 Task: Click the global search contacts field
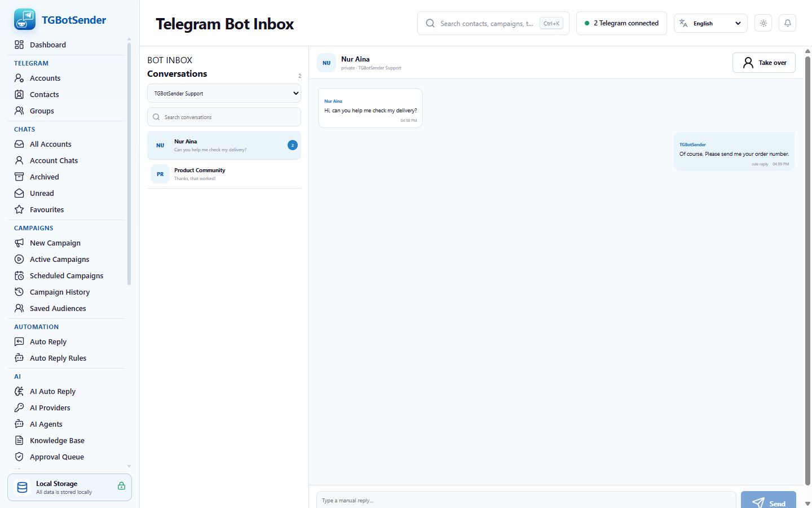[493, 23]
